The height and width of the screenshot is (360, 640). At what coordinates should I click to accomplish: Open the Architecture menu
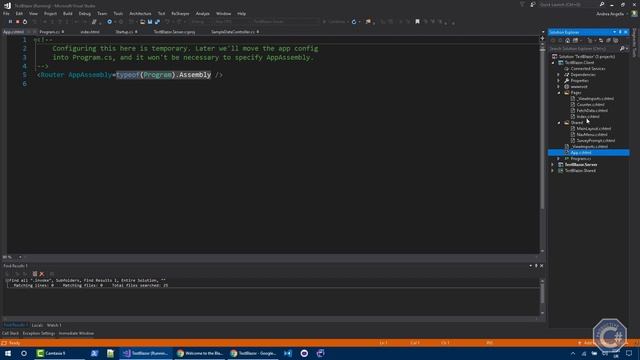(x=140, y=13)
